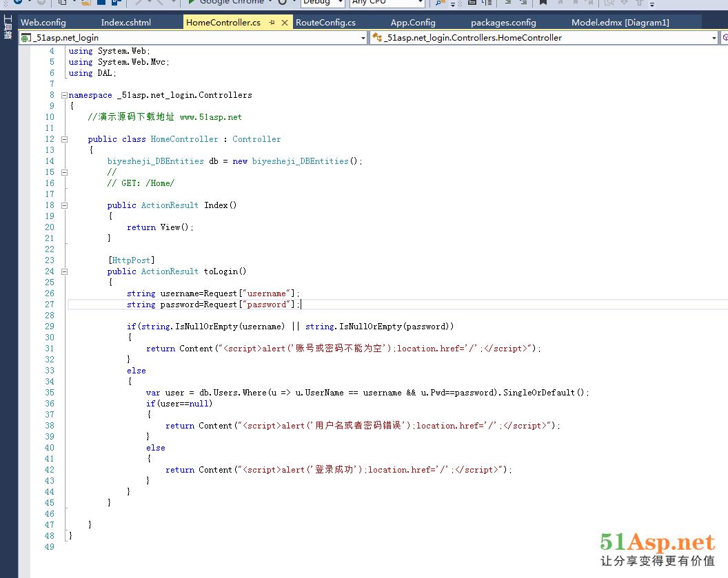Click the '// GET: /Home/' comment
Viewport: 728px width, 578px height.
click(x=141, y=183)
